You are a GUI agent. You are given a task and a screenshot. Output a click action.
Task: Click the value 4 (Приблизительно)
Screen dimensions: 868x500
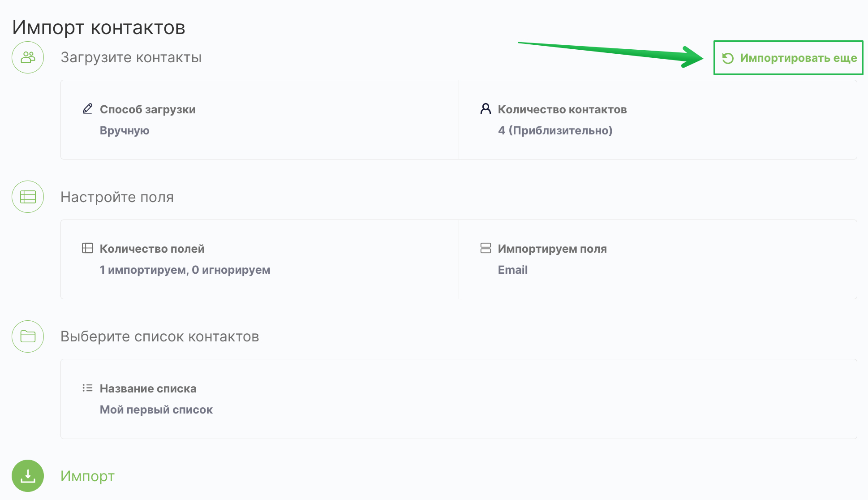click(555, 130)
